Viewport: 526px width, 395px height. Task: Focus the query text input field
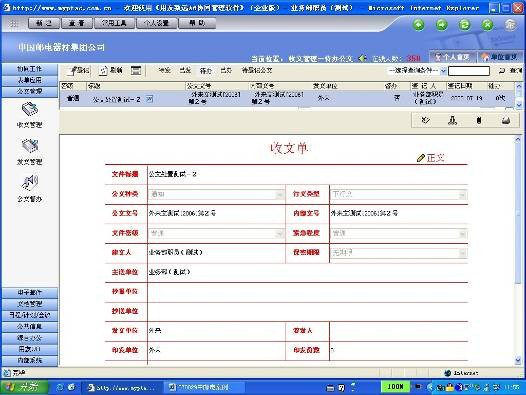tap(469, 70)
